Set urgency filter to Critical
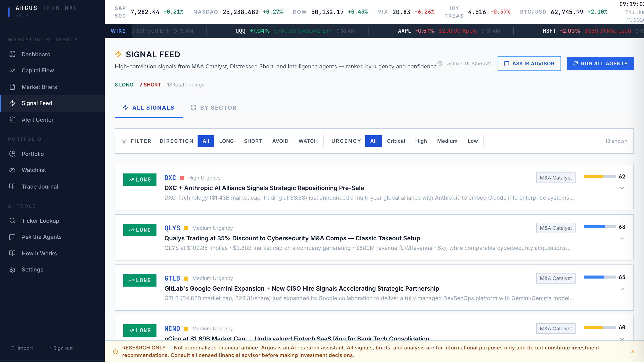The image size is (644, 362). coord(396,141)
